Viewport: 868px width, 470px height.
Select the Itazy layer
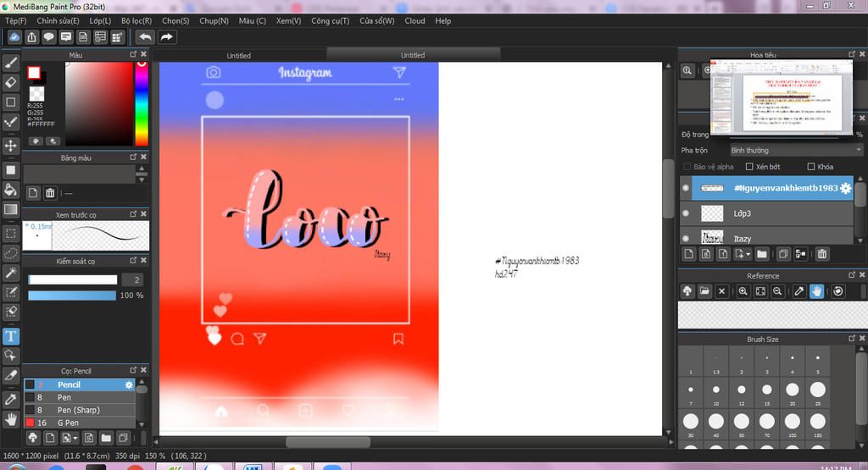click(767, 236)
